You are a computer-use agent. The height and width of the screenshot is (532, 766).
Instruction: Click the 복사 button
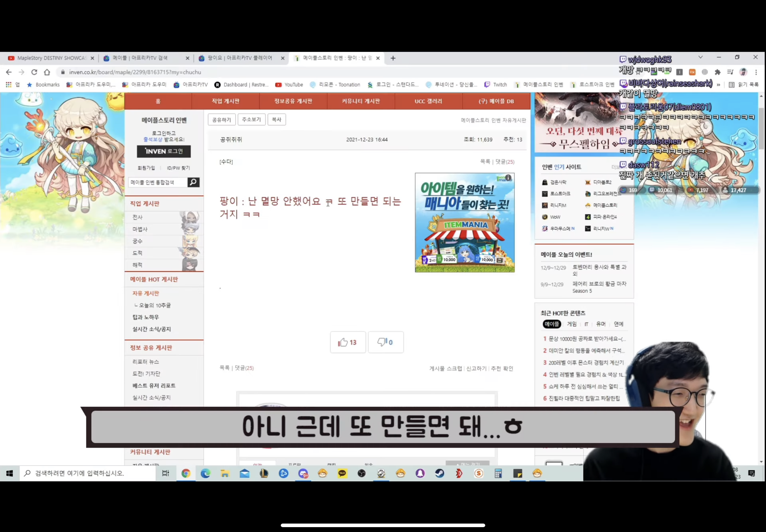(x=277, y=120)
